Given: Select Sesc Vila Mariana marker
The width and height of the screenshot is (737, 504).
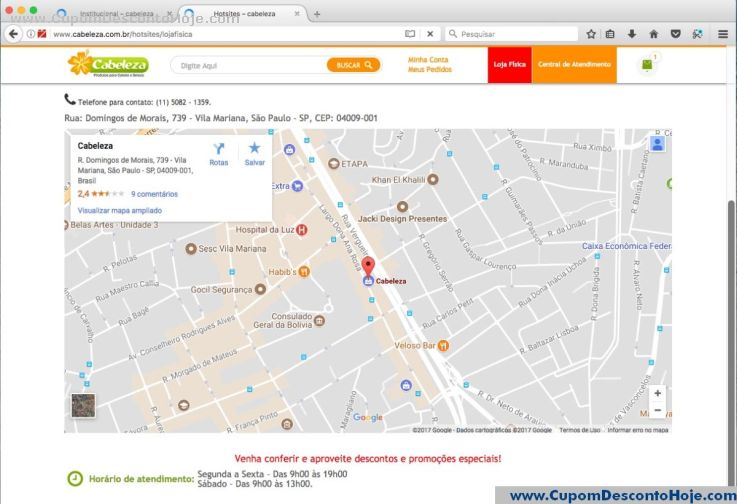Looking at the screenshot, I should (191, 249).
